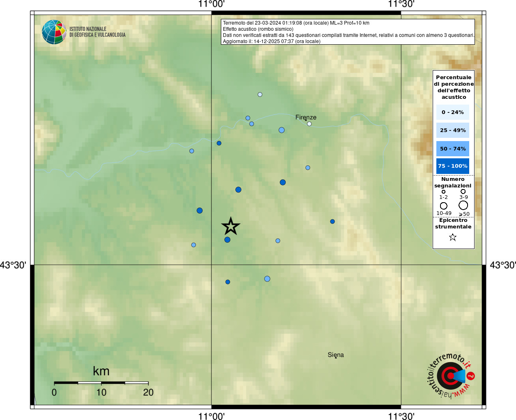This screenshot has width=516, height=420.
Task: Click the Siena city label
Action: point(336,355)
